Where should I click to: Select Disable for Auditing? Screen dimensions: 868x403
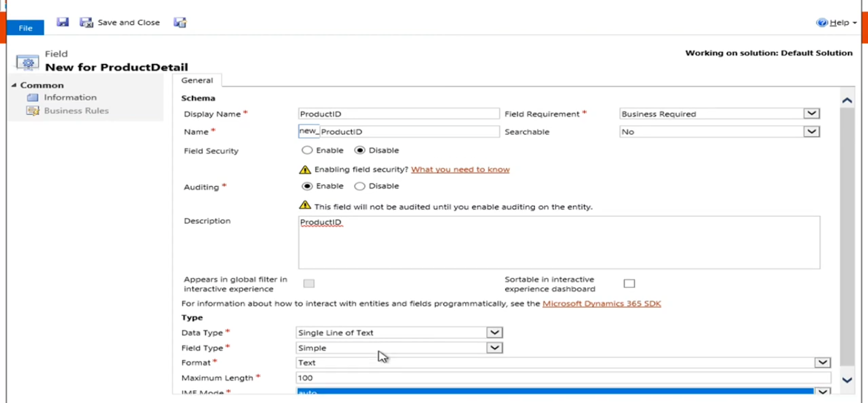(360, 186)
